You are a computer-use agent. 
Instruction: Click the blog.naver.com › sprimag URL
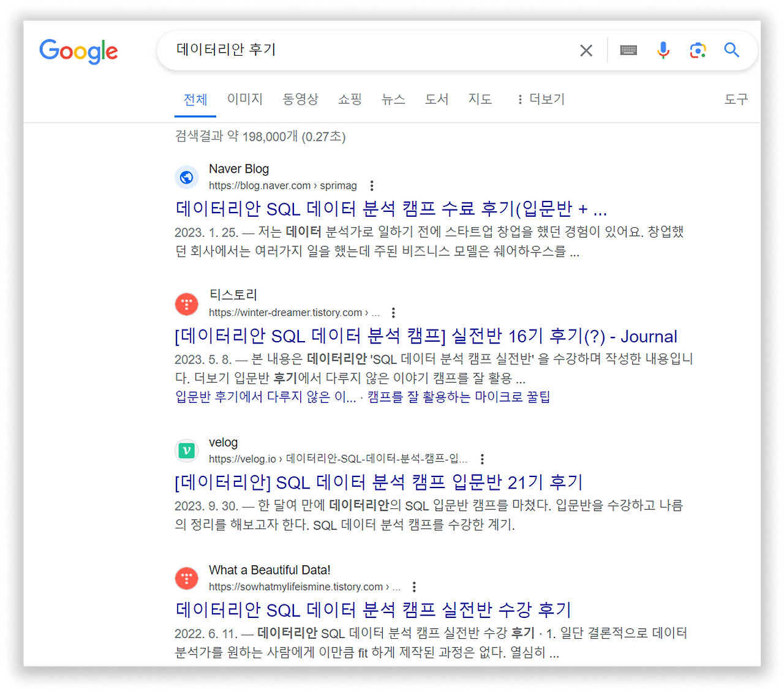click(x=283, y=186)
